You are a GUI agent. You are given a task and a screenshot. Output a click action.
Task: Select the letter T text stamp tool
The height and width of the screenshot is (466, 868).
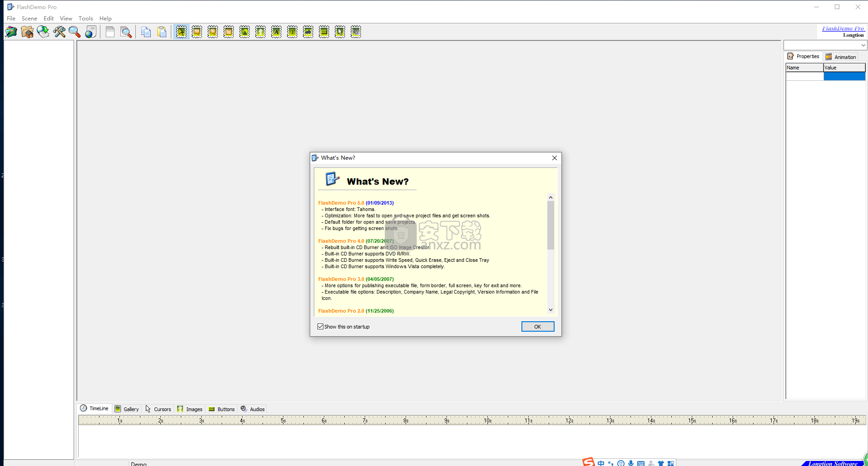point(293,32)
